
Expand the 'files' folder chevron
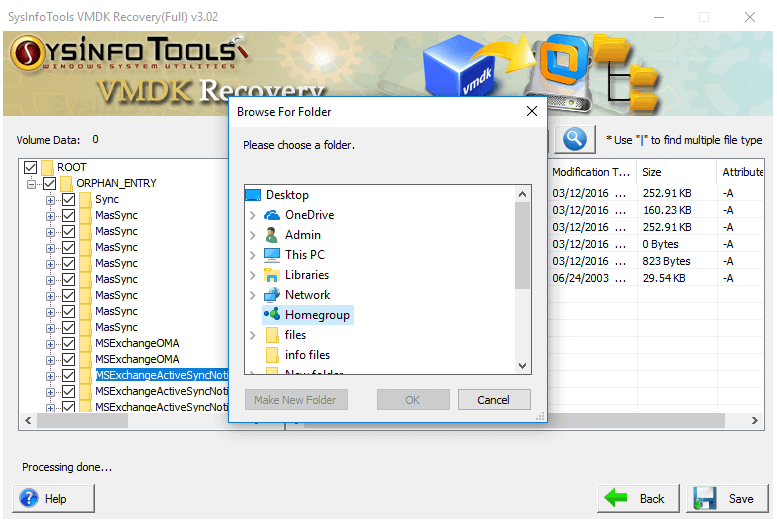pos(253,335)
